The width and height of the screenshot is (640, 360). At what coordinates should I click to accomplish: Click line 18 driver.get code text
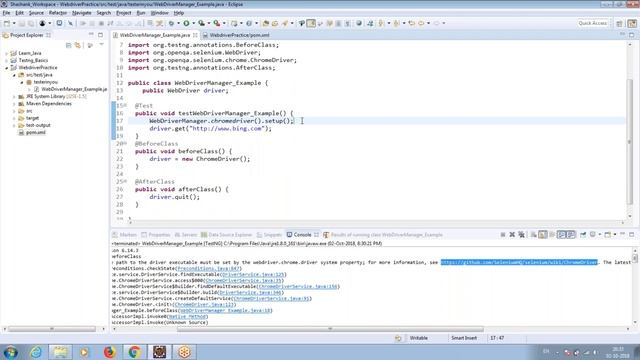210,129
